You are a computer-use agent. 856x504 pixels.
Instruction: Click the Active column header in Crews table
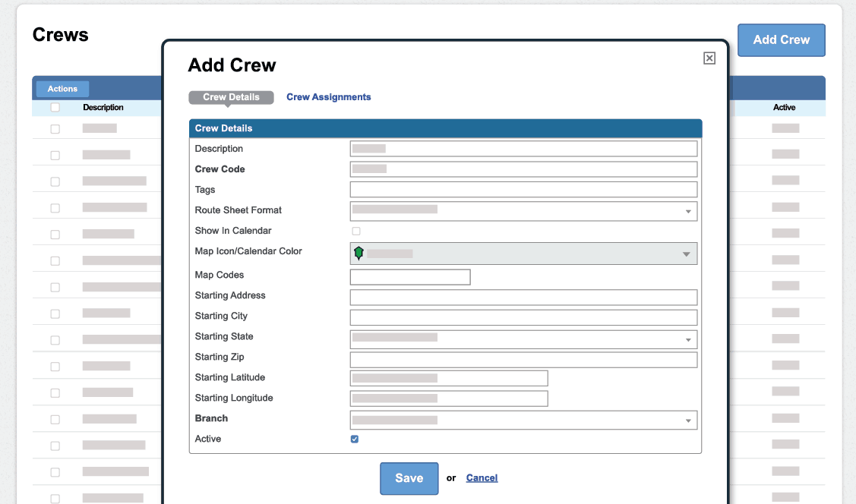[x=784, y=108]
